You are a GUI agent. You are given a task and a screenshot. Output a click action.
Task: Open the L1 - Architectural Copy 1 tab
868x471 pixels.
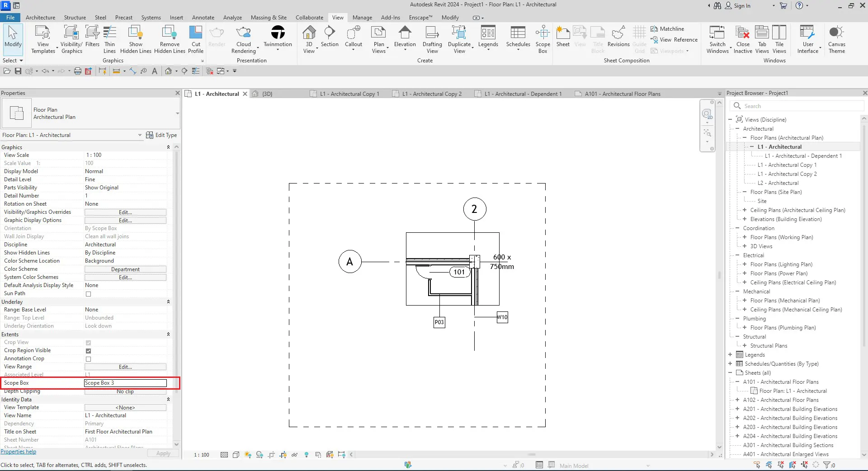click(349, 94)
